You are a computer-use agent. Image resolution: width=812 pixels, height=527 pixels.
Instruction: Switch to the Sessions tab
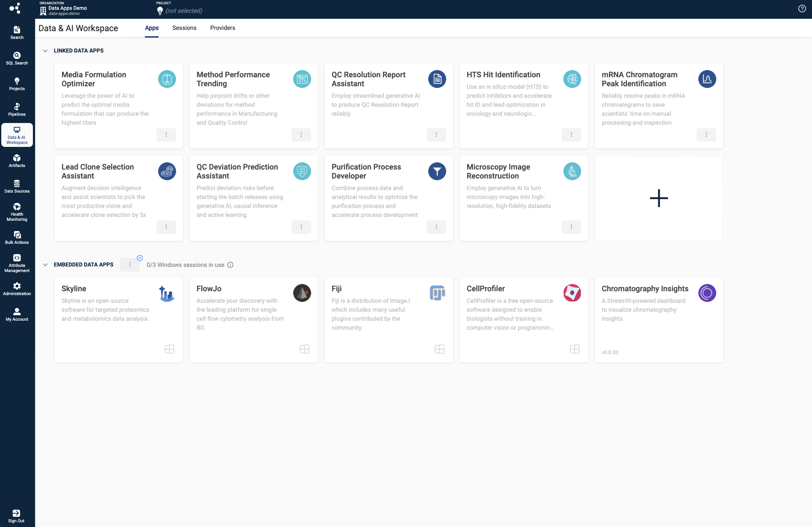tap(184, 28)
